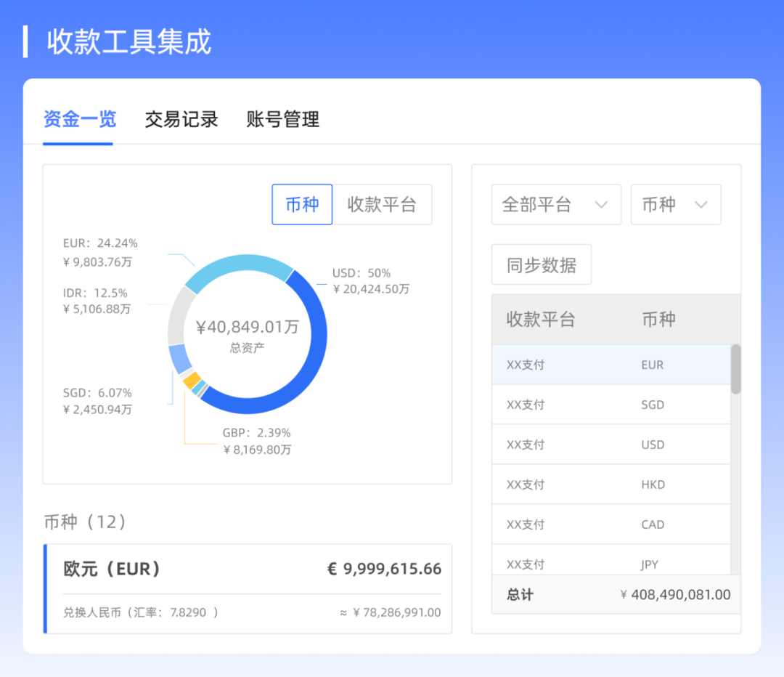Click the total assets value in chart center

pyautogui.click(x=248, y=327)
